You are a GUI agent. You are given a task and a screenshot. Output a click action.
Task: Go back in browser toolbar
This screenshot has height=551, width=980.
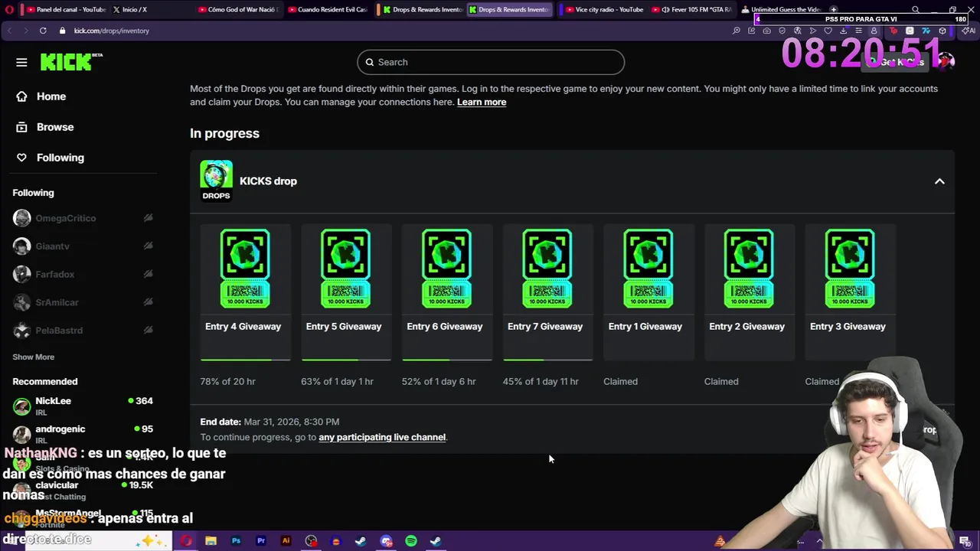(x=9, y=31)
